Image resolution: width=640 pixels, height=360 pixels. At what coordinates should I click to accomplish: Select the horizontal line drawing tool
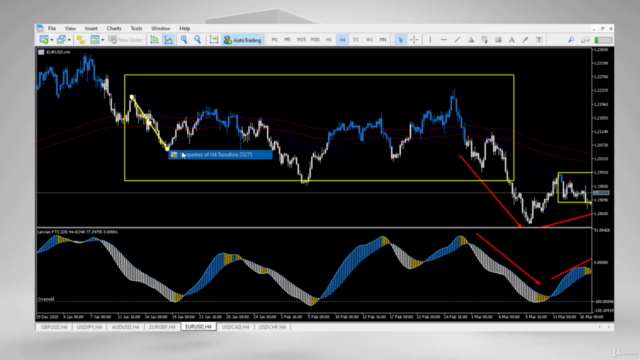444,40
